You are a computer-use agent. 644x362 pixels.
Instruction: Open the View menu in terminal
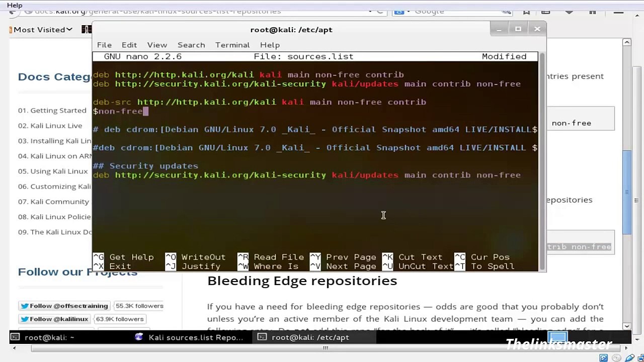coord(157,45)
